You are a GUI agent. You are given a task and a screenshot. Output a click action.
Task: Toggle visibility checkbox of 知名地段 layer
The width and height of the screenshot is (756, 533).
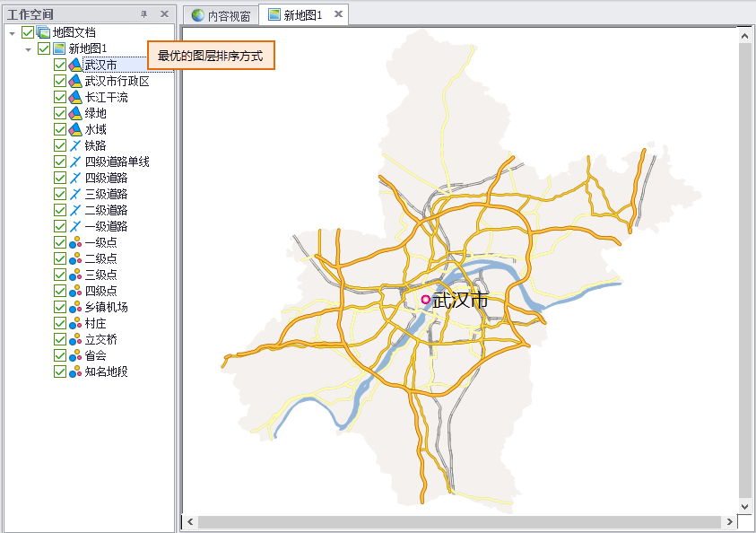point(60,371)
